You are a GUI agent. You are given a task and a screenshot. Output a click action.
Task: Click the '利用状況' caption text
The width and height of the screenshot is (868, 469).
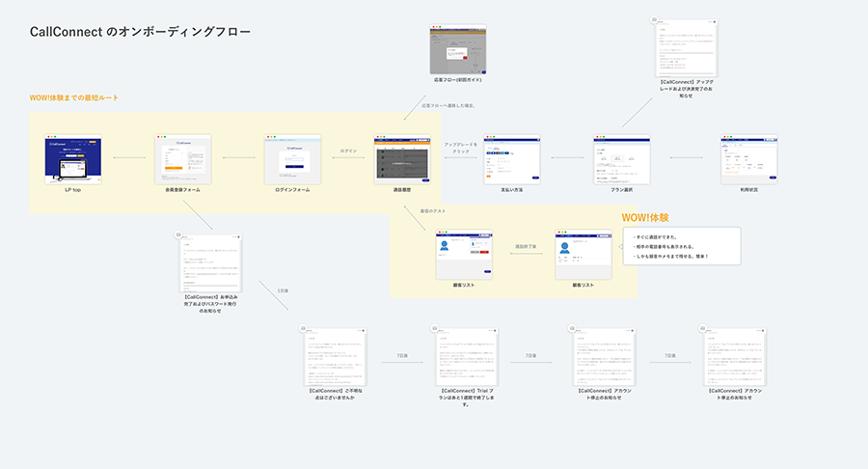tap(749, 190)
